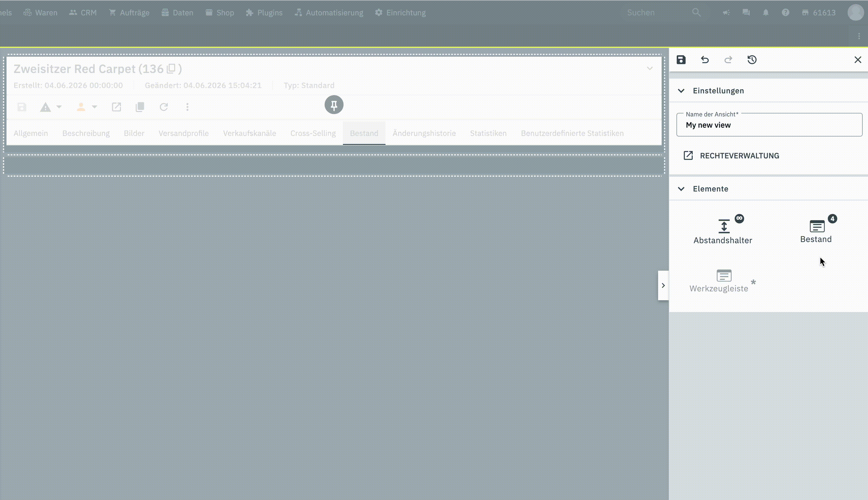The height and width of the screenshot is (500, 868).
Task: Open the Bilder tab
Action: click(x=134, y=133)
